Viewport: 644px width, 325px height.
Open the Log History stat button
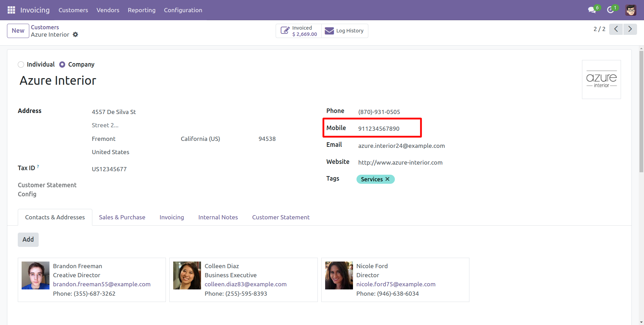pos(345,31)
